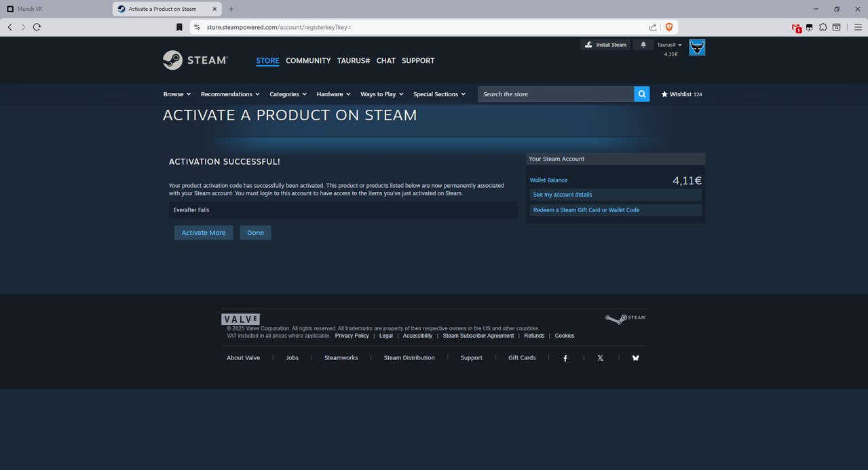Open site settings icon in address bar

click(x=197, y=27)
